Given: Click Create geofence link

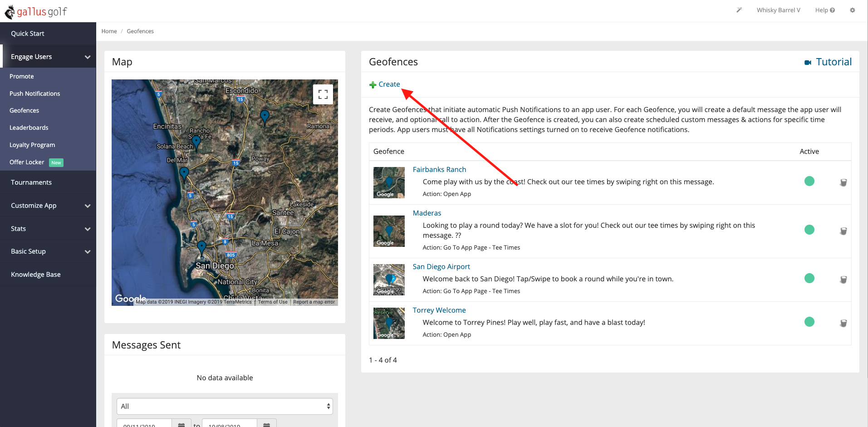Looking at the screenshot, I should (x=389, y=84).
